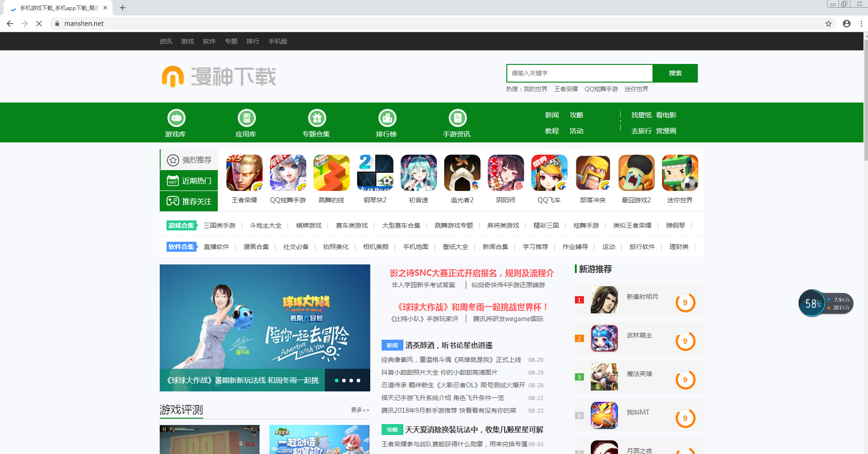The image size is (868, 454).
Task: Open the 新闻 link in green bar
Action: pos(552,115)
